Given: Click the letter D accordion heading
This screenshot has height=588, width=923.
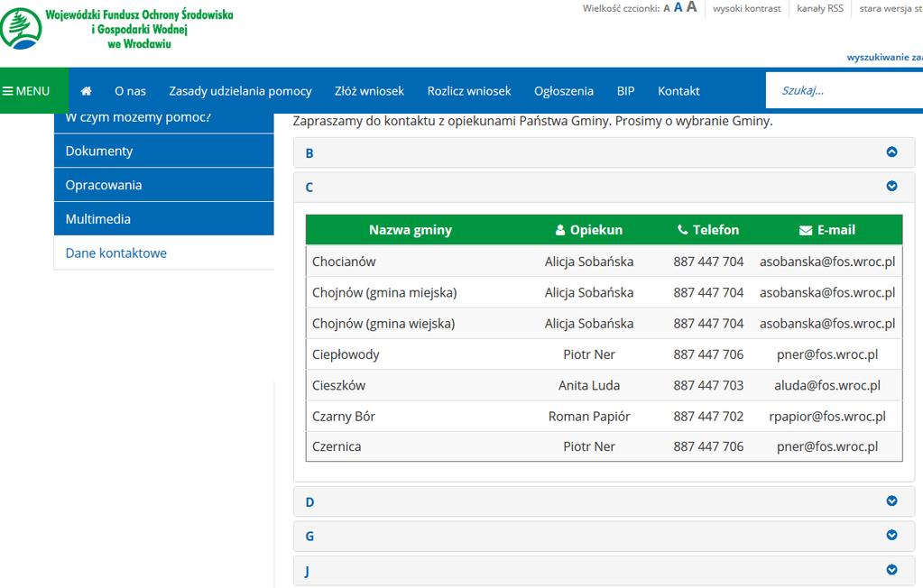Looking at the screenshot, I should tap(309, 502).
